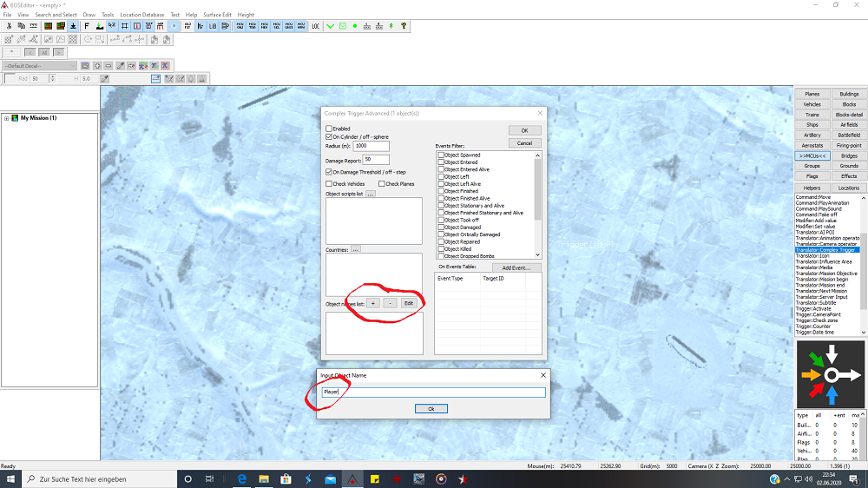
Task: Click the Input Object Name text field
Action: click(434, 392)
